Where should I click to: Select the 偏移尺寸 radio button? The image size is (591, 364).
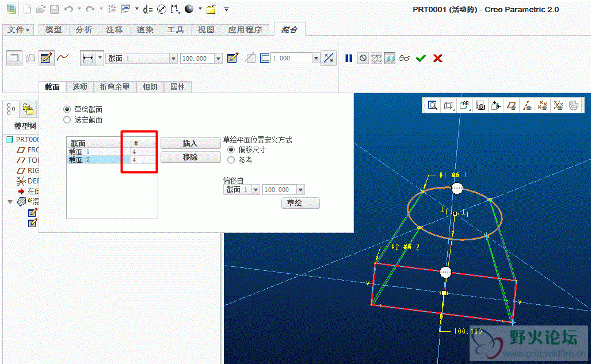231,150
